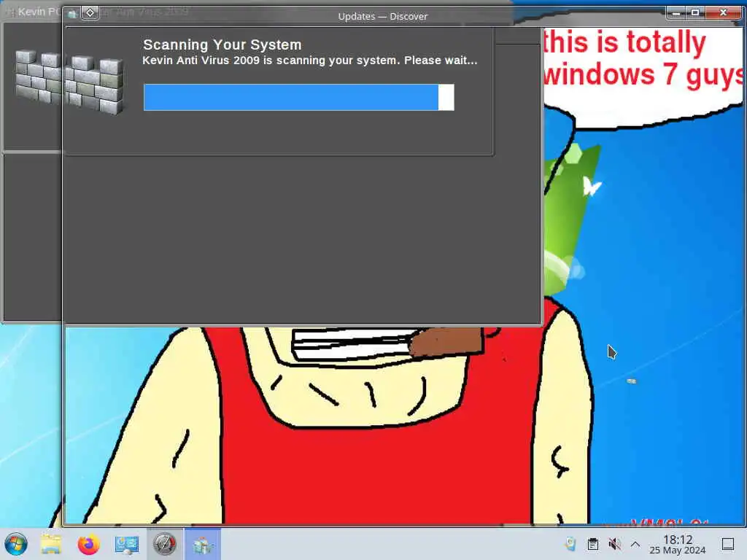Click the Scanning Your System heading
The width and height of the screenshot is (747, 560).
pyautogui.click(x=222, y=44)
